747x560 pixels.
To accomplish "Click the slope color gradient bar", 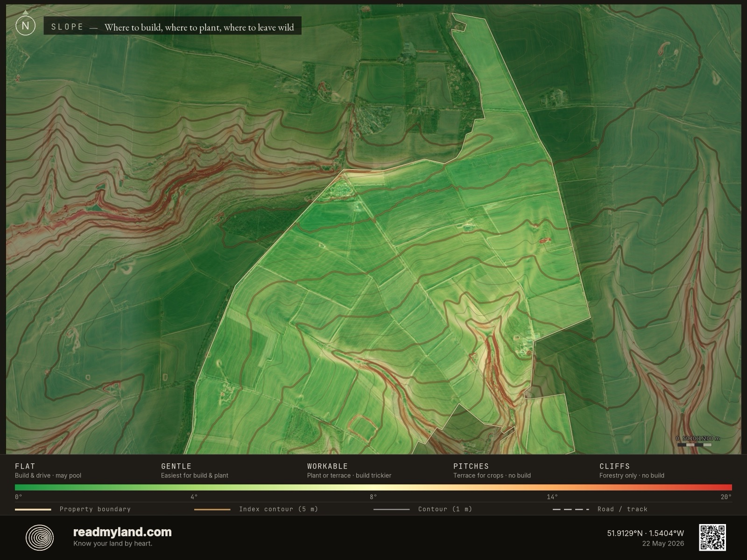I will click(373, 487).
